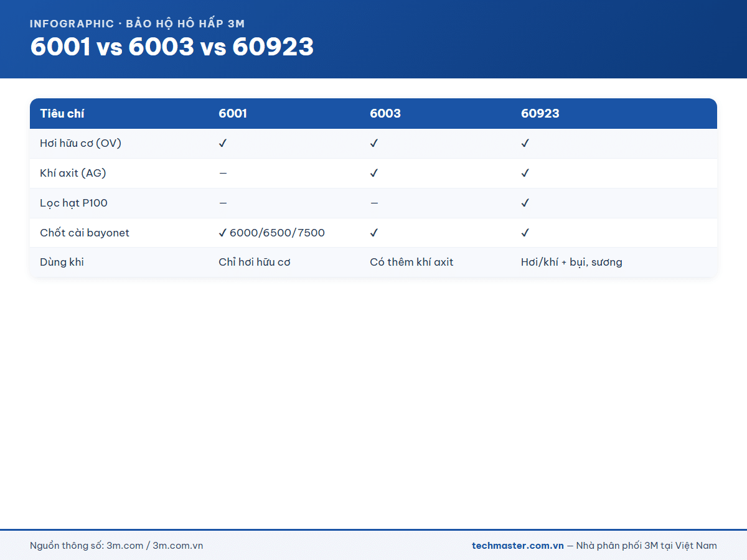This screenshot has width=747, height=560.
Task: Click the 60923 checkmark in Hơi hữu cơ row
Action: [525, 143]
